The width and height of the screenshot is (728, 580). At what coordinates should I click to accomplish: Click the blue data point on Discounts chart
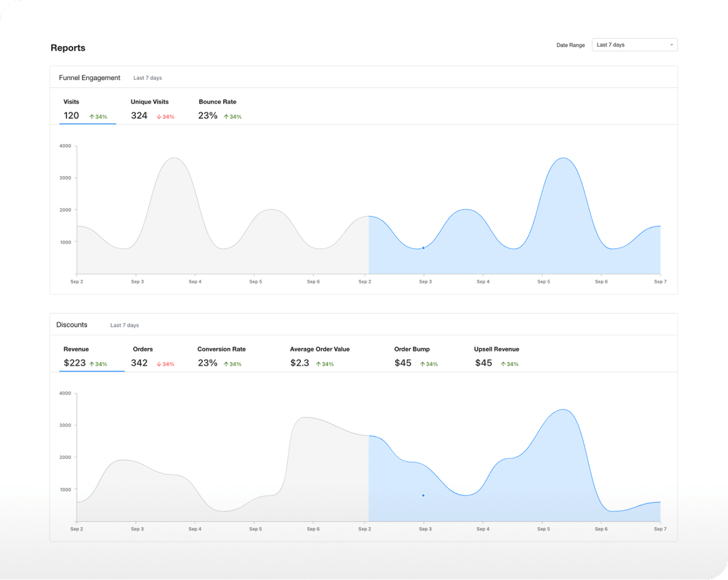click(x=423, y=495)
